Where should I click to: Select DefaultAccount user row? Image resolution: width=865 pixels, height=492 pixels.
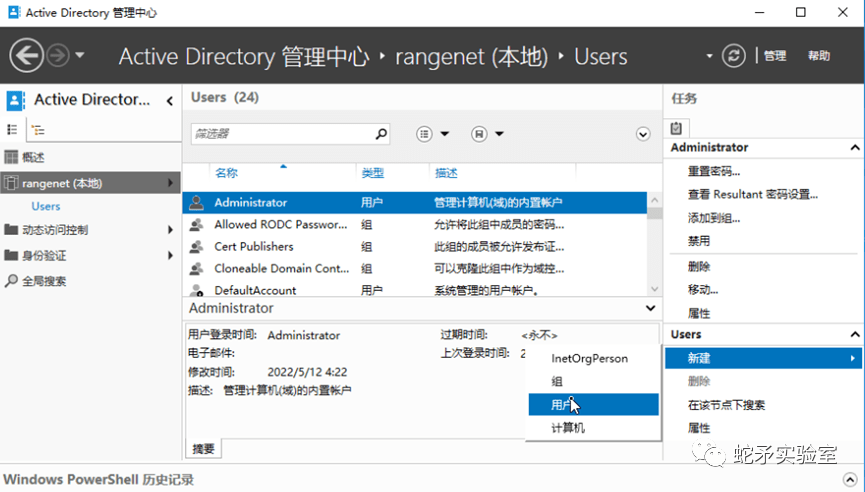point(414,290)
